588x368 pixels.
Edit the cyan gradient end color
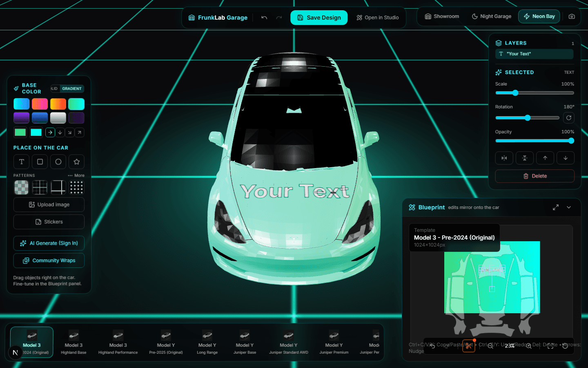click(36, 132)
